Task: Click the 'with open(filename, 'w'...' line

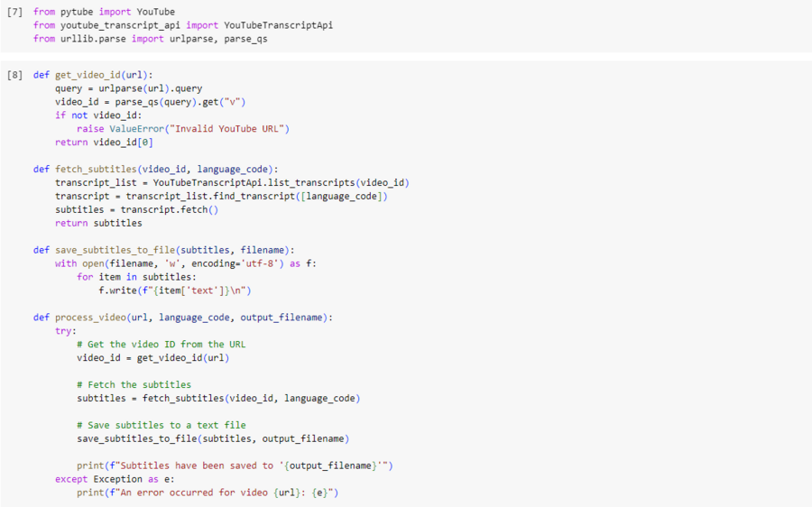Action: [185, 263]
